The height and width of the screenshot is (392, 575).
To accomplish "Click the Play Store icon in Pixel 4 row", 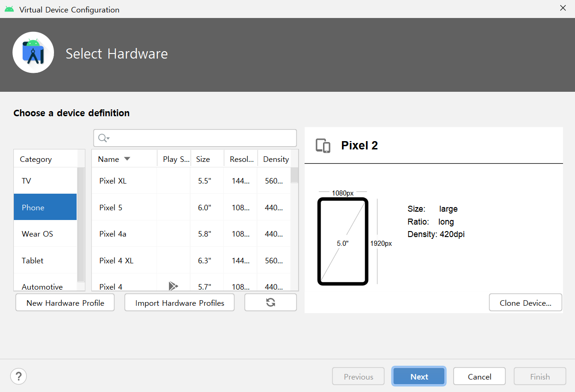I will 173,286.
